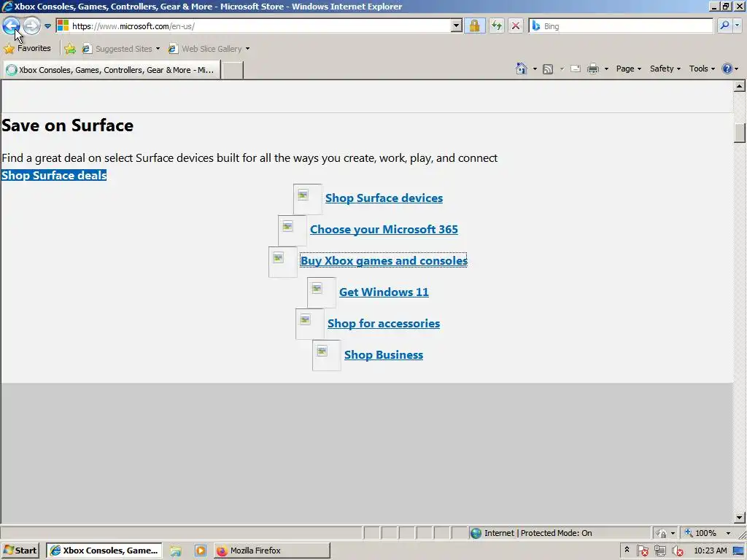
Task: Open Web Slice Gallery favorites link
Action: pos(209,49)
